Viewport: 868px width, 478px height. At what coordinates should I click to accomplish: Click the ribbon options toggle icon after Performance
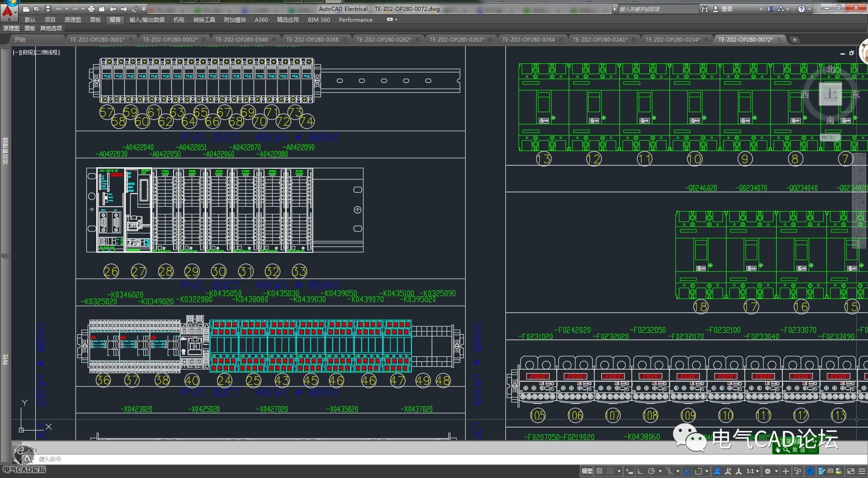point(390,19)
